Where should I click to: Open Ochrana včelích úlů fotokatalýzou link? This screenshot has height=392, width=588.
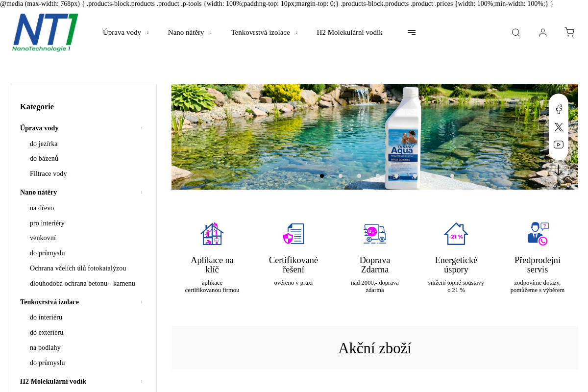pos(78,268)
